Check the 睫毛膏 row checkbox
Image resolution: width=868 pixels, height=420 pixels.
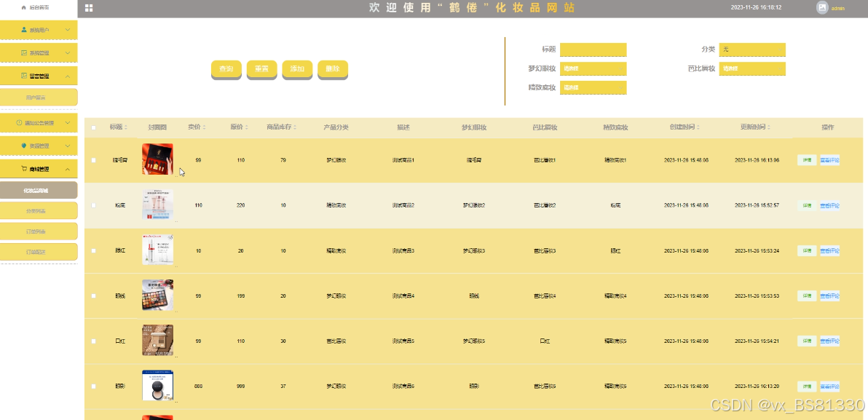(93, 160)
